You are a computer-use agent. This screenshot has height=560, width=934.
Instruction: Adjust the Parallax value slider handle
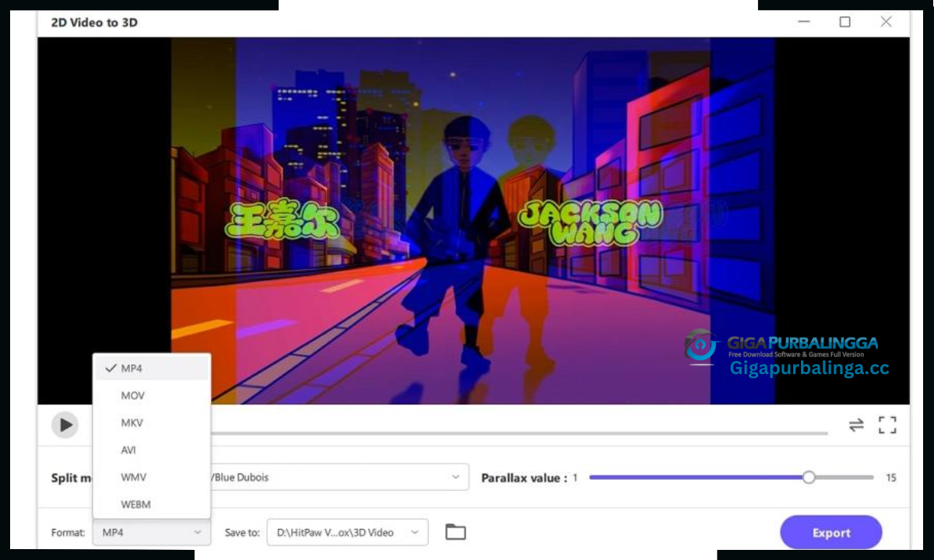pos(809,478)
